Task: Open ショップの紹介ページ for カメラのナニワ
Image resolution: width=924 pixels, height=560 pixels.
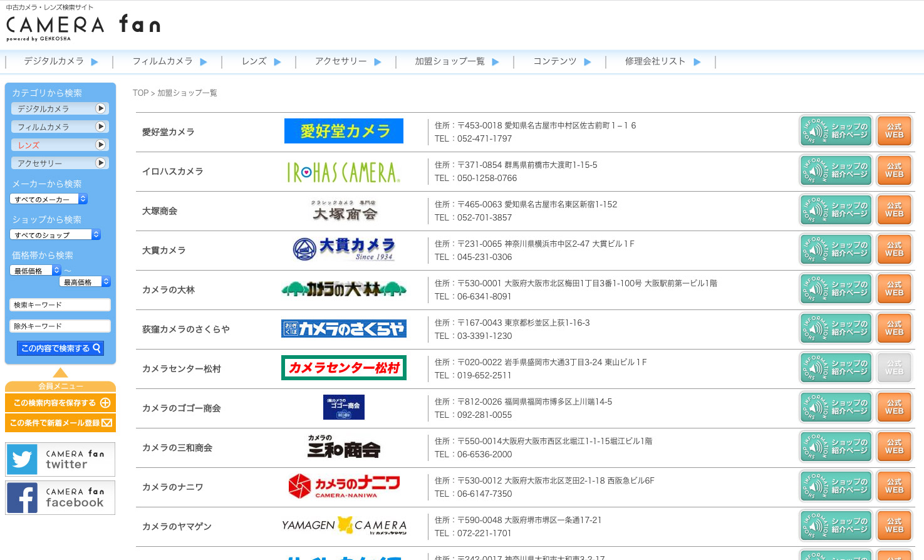Action: click(836, 486)
